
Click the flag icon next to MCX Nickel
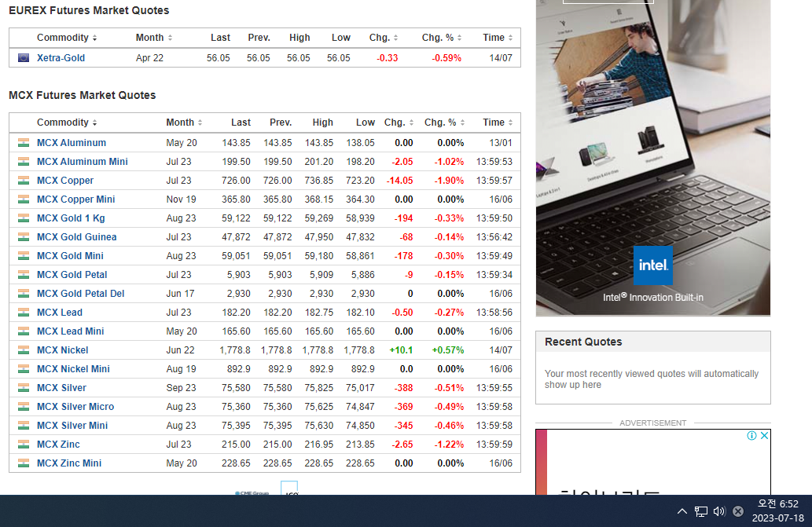click(x=24, y=350)
